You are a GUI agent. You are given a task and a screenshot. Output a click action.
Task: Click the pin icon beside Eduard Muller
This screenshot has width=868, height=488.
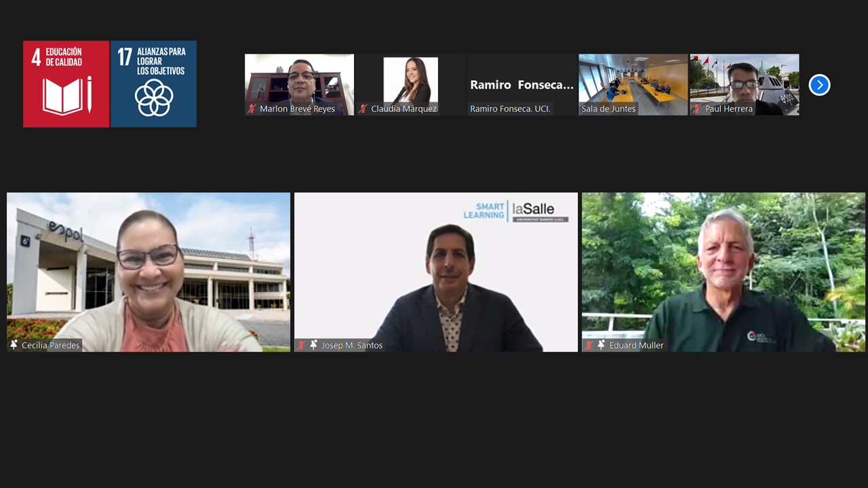tap(601, 345)
